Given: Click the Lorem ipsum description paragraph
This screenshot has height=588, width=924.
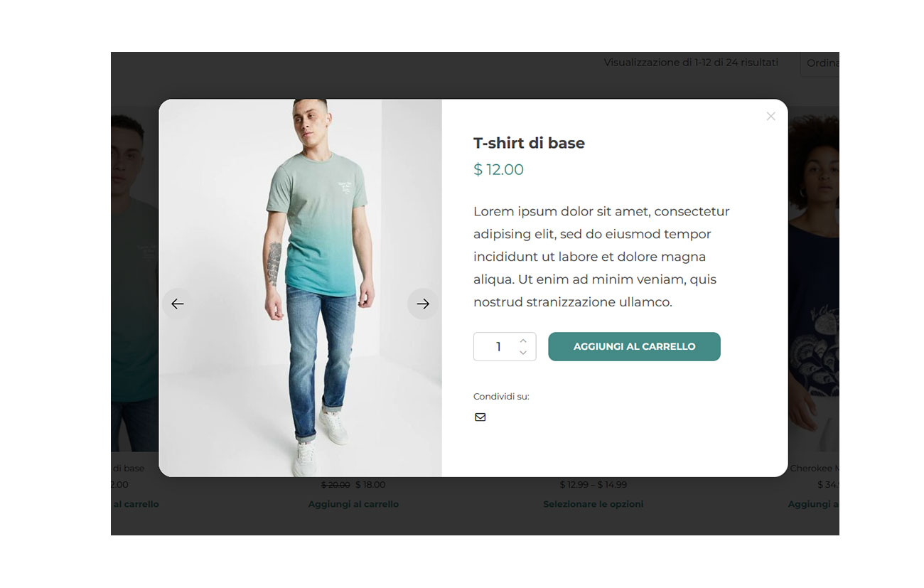Looking at the screenshot, I should 602,257.
